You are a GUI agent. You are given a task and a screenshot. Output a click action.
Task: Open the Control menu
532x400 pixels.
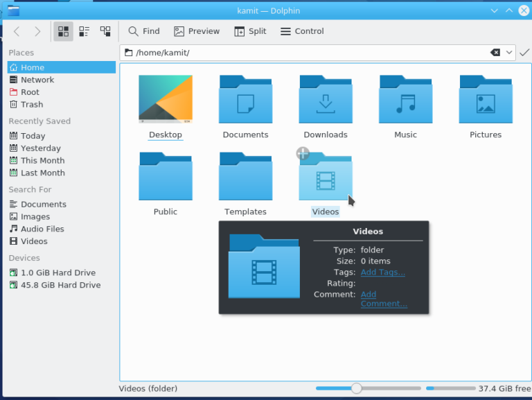pos(302,31)
